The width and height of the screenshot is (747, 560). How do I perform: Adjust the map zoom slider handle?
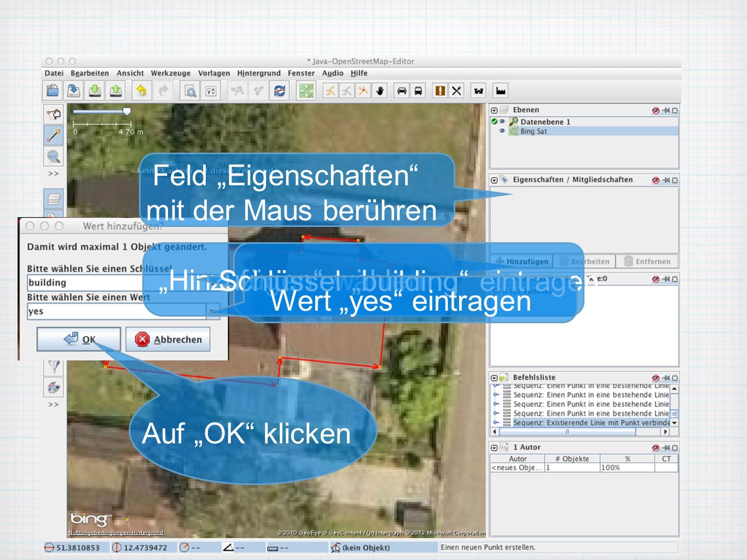126,111
